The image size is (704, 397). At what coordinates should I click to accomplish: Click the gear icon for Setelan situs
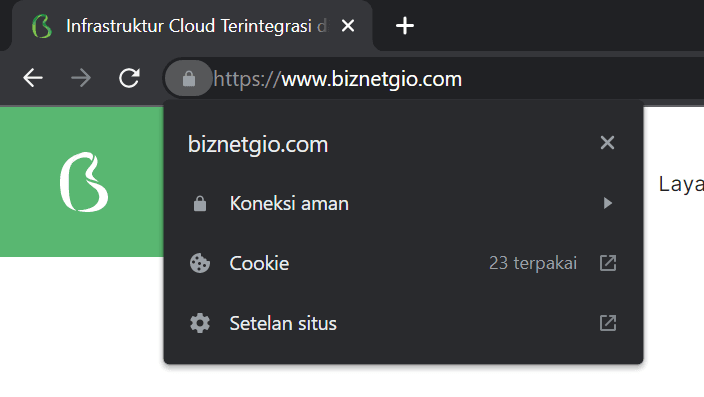tap(200, 323)
